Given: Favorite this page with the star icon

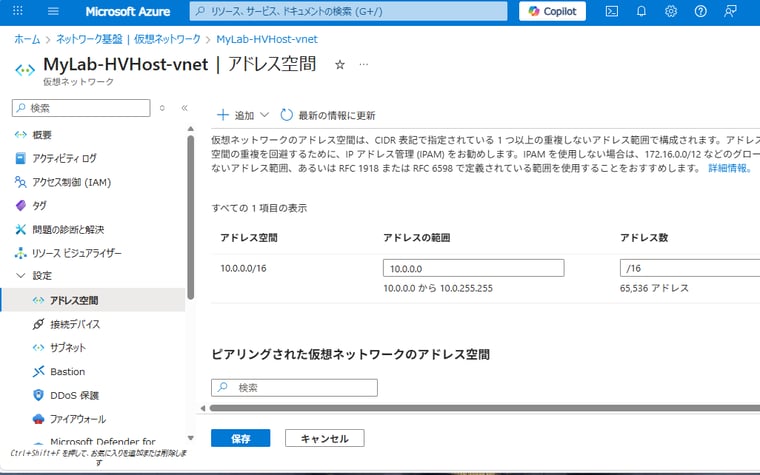Looking at the screenshot, I should click(x=340, y=64).
